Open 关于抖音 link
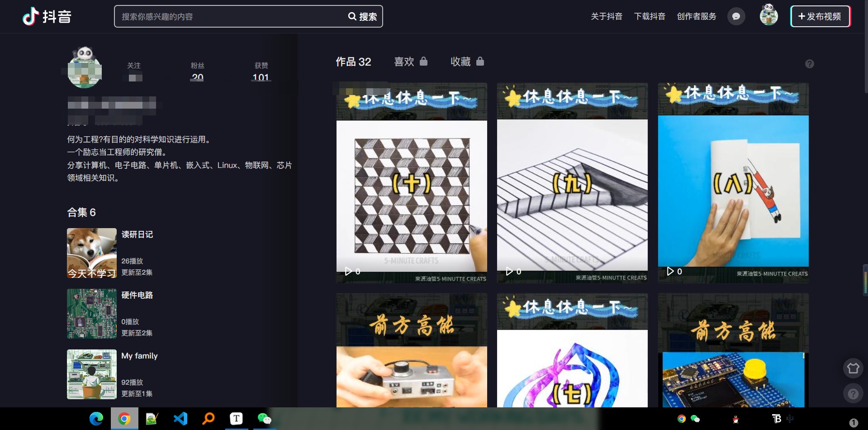This screenshot has height=430, width=868. 606,16
